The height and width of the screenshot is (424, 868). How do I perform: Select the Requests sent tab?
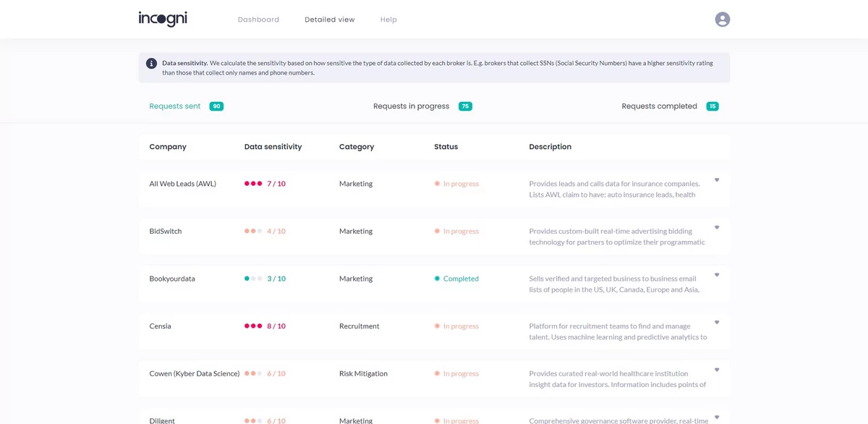pyautogui.click(x=175, y=106)
